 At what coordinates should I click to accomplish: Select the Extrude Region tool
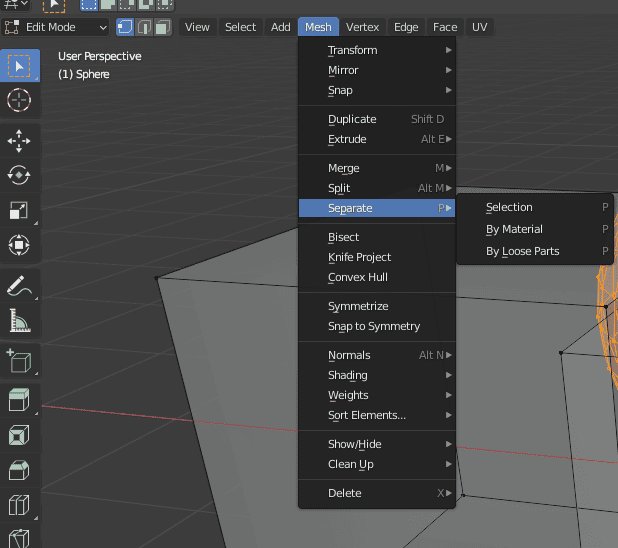[x=20, y=399]
